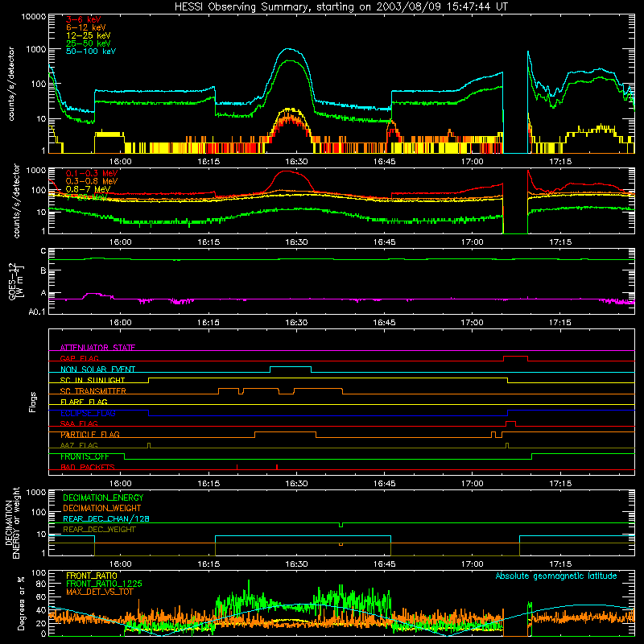Click the DECIMATION_WEIGHT legend label
The image size is (644, 644).
102,508
